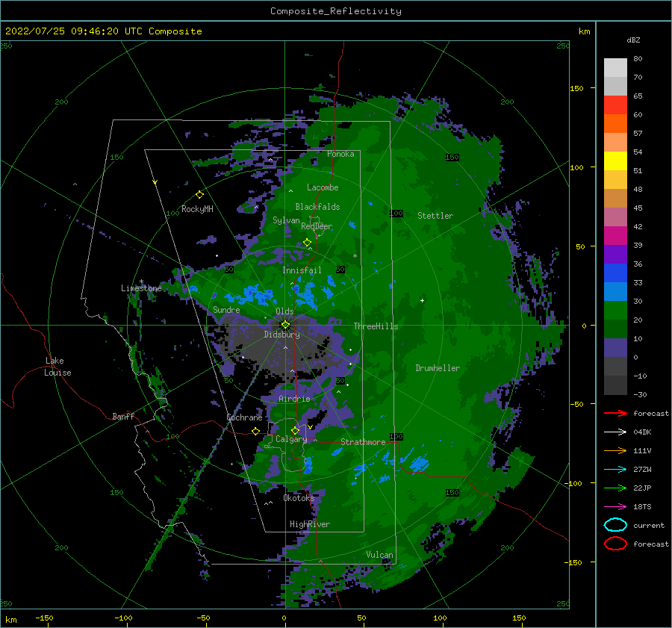
Task: Click the Okotoks label
Action: [x=299, y=498]
